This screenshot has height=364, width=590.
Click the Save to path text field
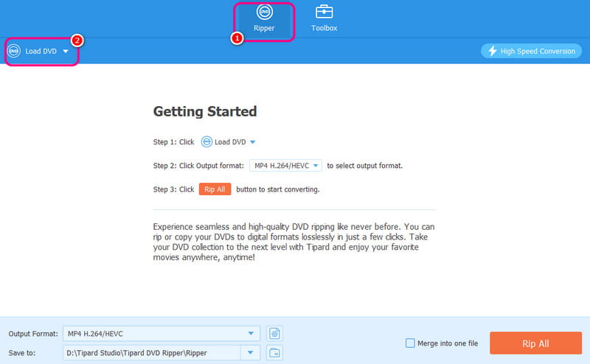151,352
